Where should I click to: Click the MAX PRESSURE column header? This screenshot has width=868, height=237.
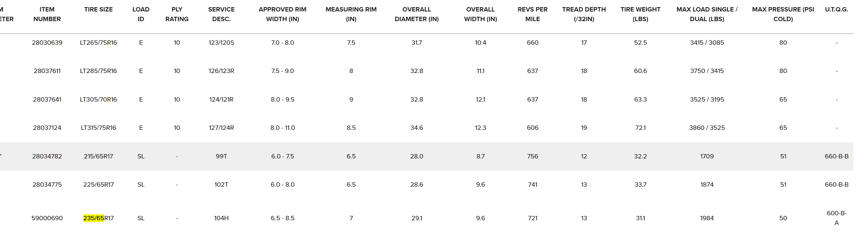783,14
